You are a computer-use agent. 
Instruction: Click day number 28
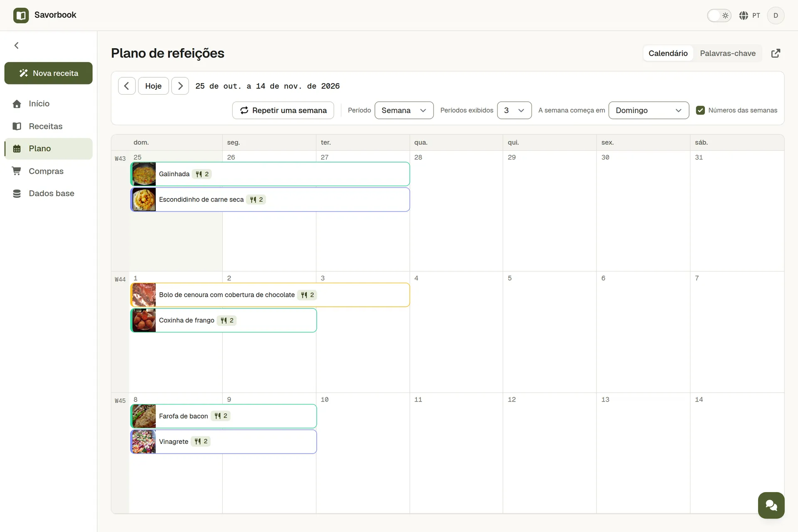click(x=418, y=158)
